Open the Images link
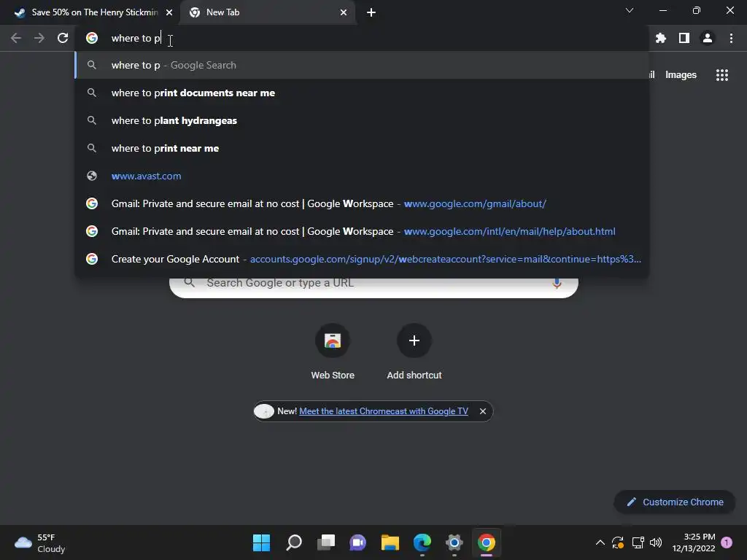Viewport: 747px width, 560px height. (x=681, y=75)
